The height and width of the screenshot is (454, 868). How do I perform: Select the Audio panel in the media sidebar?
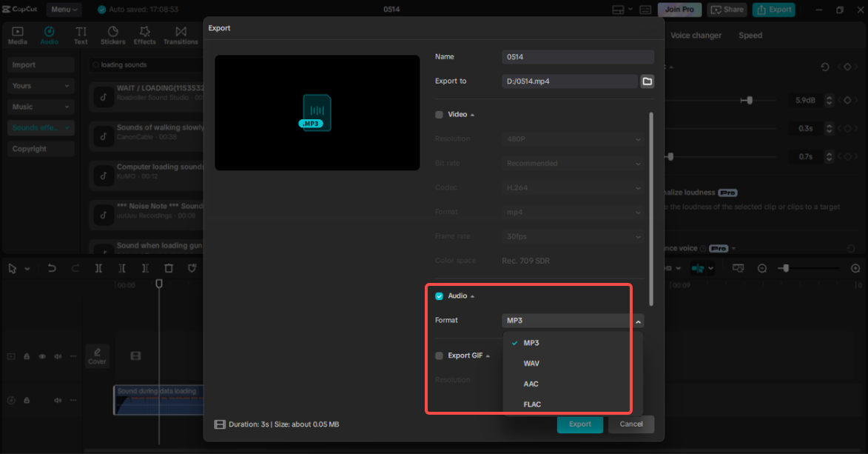49,34
